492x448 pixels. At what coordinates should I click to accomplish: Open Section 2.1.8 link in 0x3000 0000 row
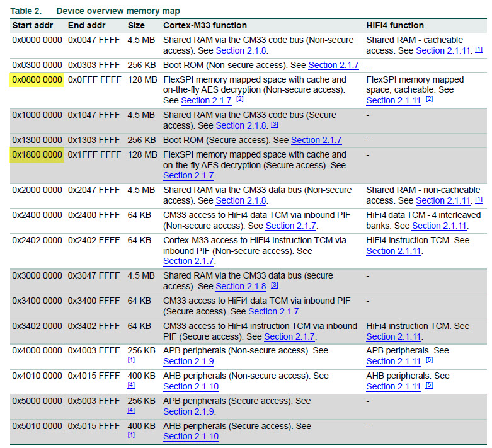coord(241,286)
